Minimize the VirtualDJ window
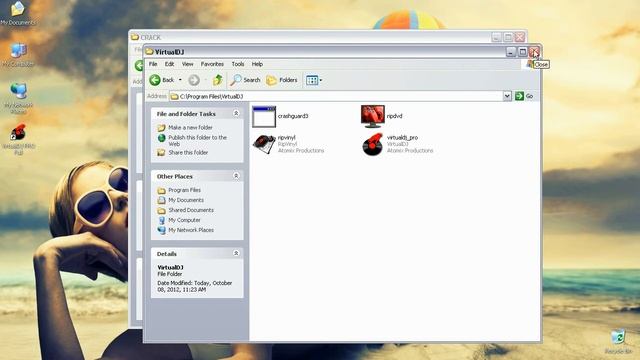The image size is (640, 360). tap(511, 52)
